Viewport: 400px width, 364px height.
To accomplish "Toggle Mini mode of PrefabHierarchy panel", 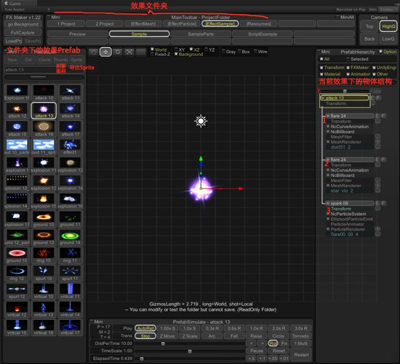I will pyautogui.click(x=319, y=52).
